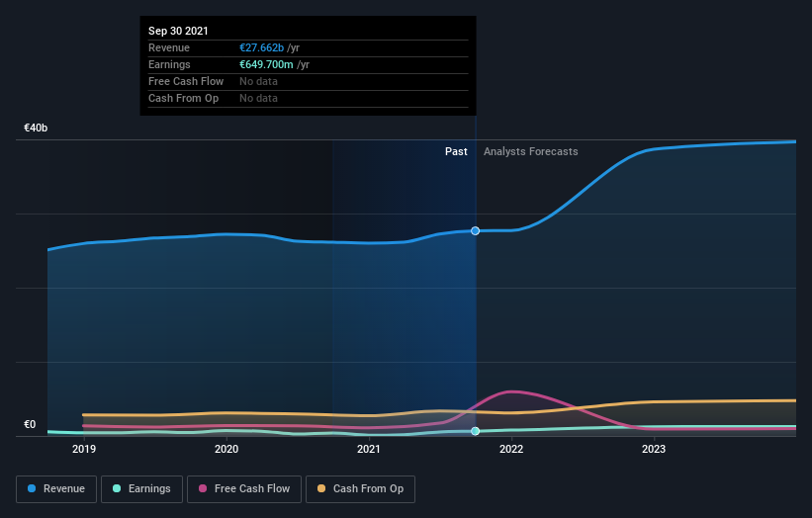
Task: Select the 2023 axis label
Action: pyautogui.click(x=654, y=449)
